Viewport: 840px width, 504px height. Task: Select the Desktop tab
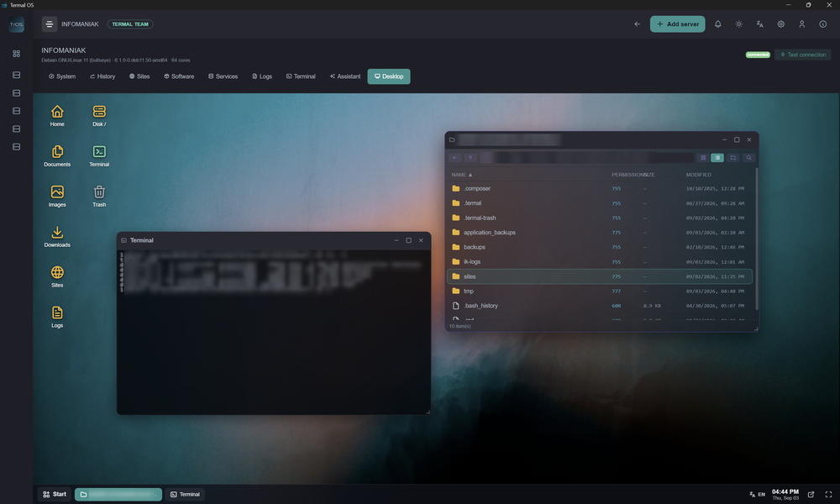[x=389, y=76]
